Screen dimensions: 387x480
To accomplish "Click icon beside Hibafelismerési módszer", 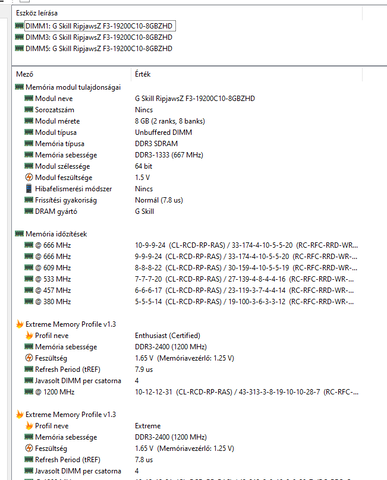I will 29,189.
